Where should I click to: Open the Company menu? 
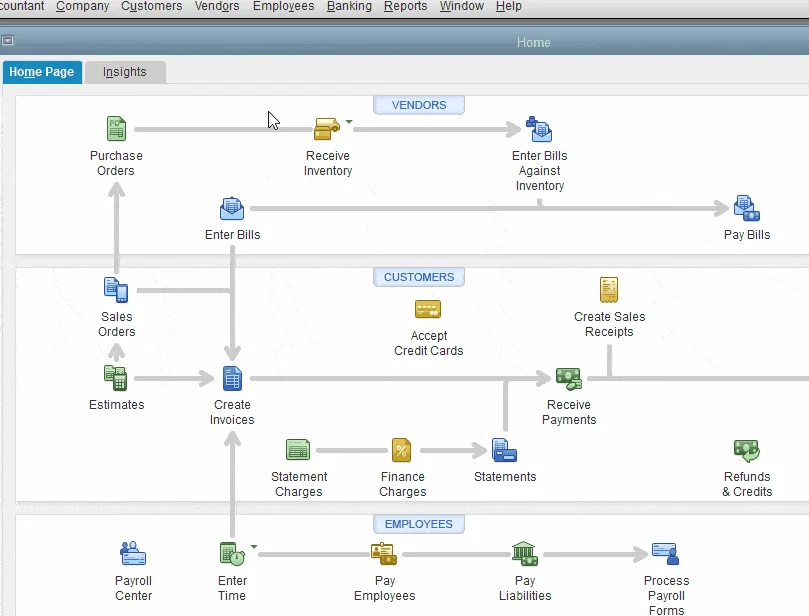tap(83, 6)
